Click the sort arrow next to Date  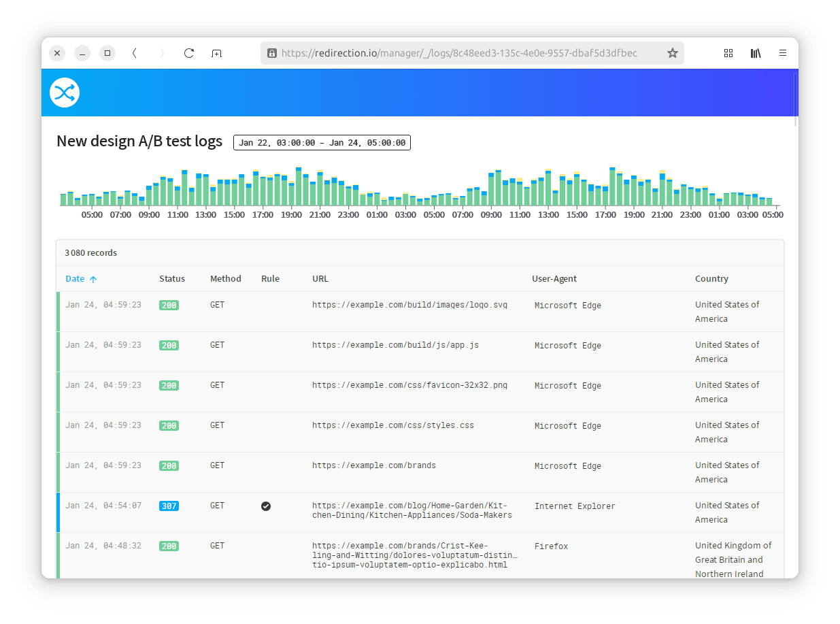[x=93, y=279]
